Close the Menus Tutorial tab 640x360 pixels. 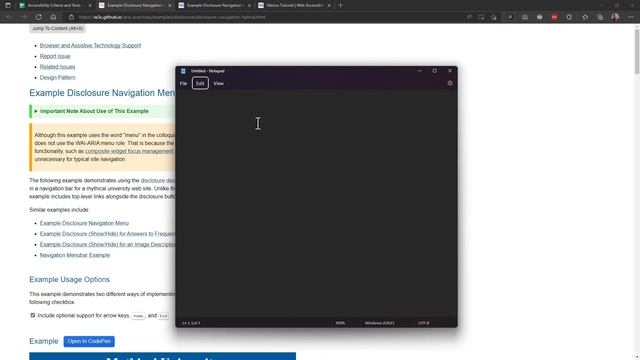(329, 5)
